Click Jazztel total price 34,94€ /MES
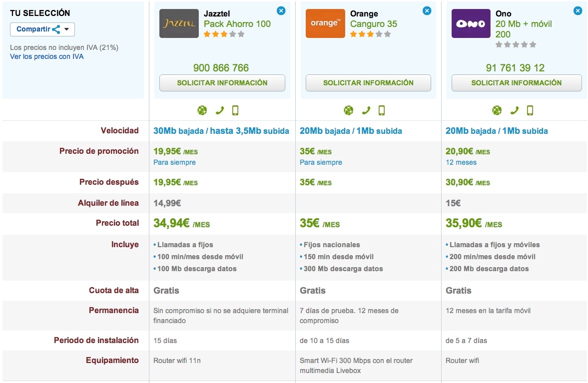This screenshot has width=588, height=383. pos(181,223)
